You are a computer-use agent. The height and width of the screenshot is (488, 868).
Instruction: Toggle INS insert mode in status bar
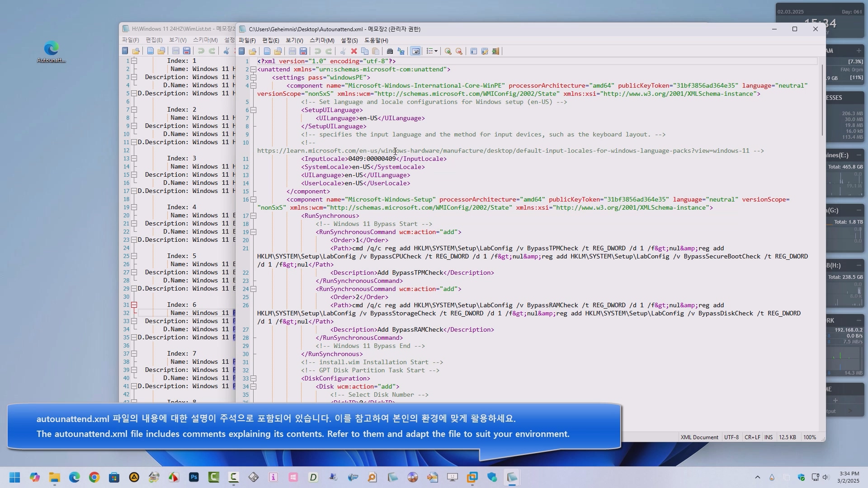click(768, 437)
